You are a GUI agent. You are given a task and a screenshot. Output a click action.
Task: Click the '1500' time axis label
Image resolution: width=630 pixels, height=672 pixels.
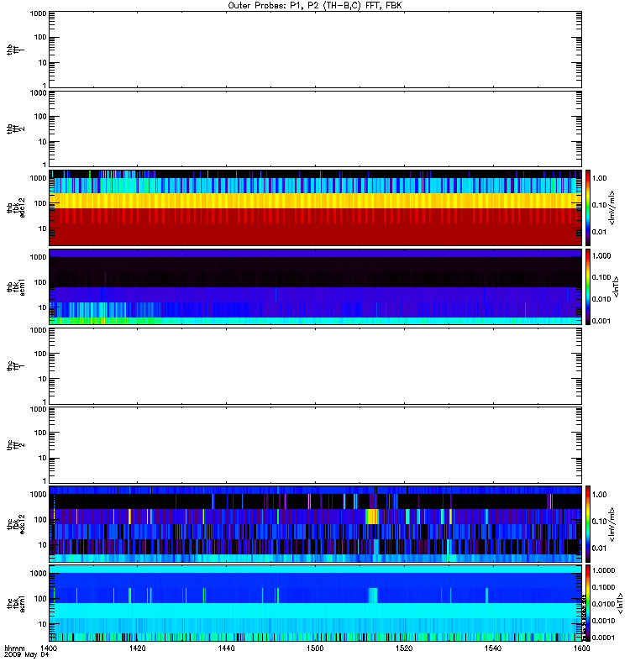[x=315, y=648]
